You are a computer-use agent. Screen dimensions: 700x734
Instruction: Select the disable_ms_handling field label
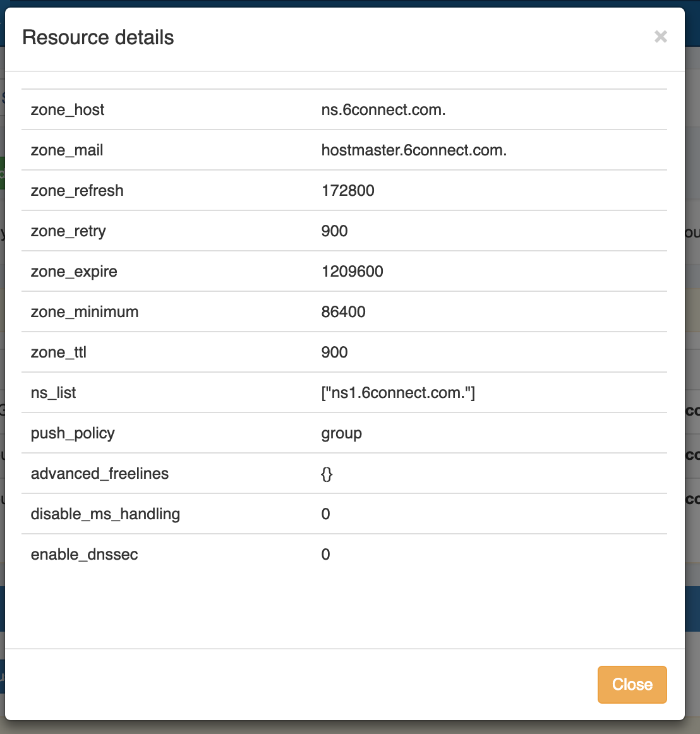tap(106, 514)
